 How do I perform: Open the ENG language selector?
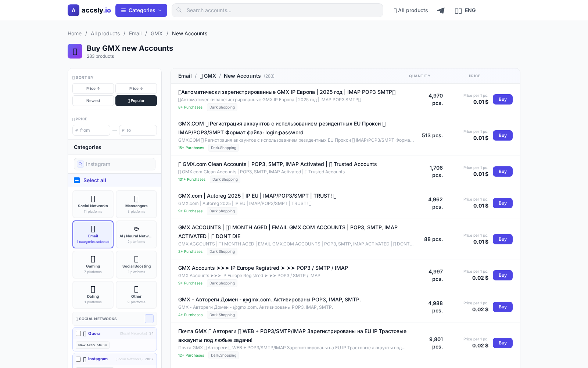tap(465, 10)
